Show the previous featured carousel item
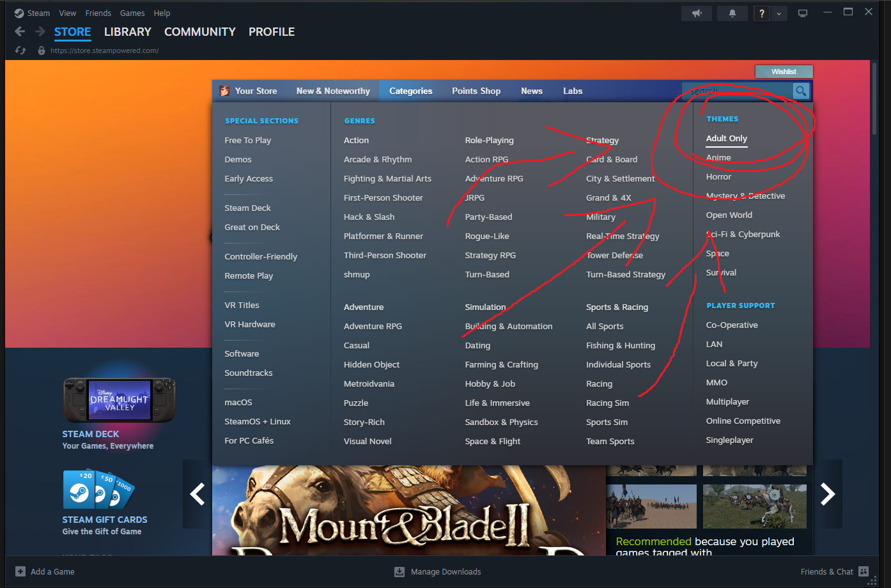This screenshot has width=891, height=588. 198,493
